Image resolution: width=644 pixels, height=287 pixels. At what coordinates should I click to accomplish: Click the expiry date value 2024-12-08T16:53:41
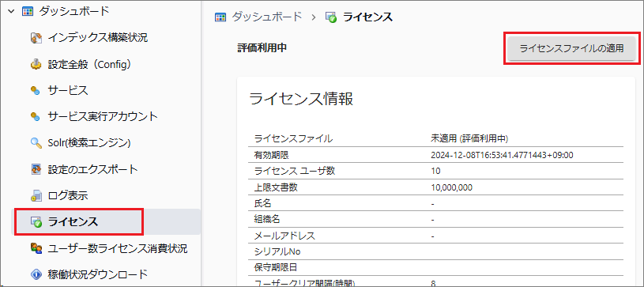(x=502, y=155)
